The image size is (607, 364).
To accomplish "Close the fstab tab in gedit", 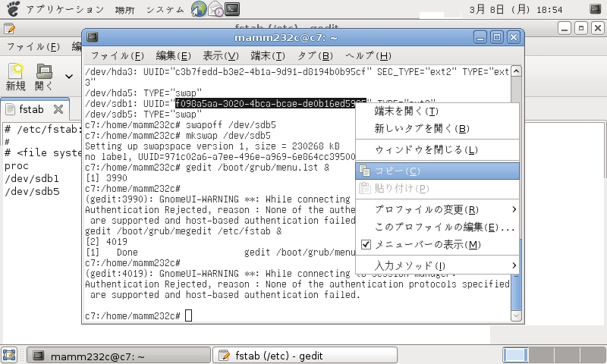I will tap(58, 109).
